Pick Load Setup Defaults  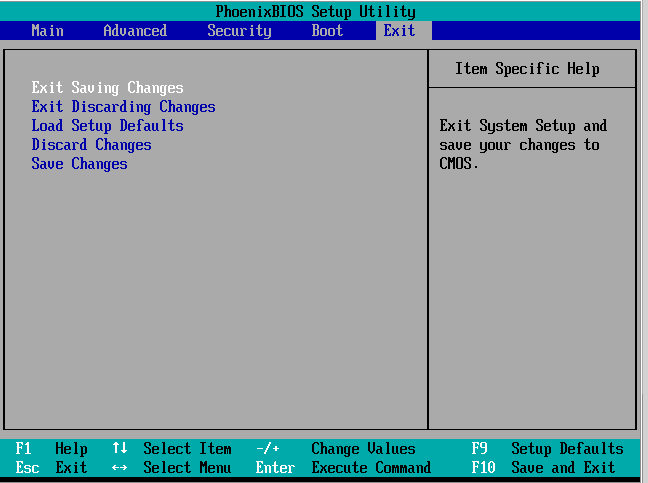click(107, 126)
